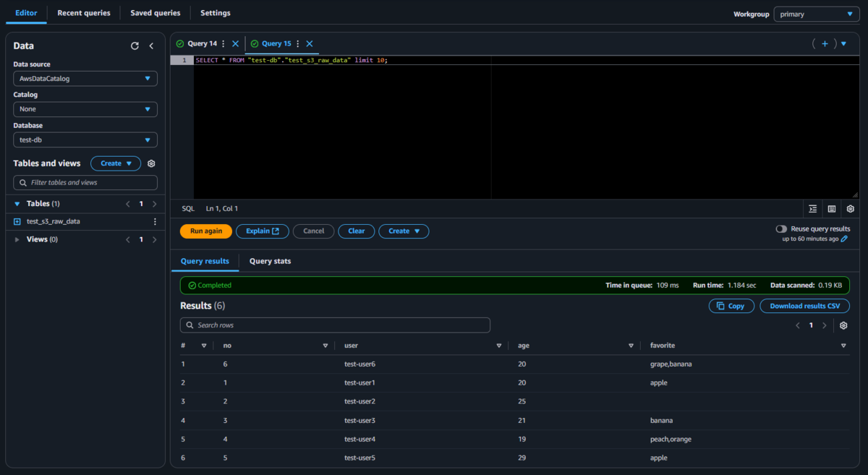Image resolution: width=868 pixels, height=475 pixels.
Task: Switch to the Editor tab
Action: tap(26, 13)
